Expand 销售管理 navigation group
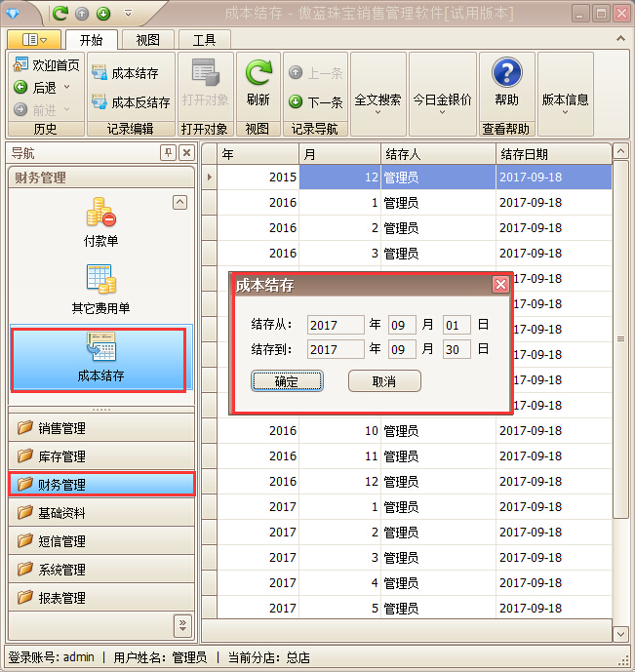635x672 pixels. point(101,428)
